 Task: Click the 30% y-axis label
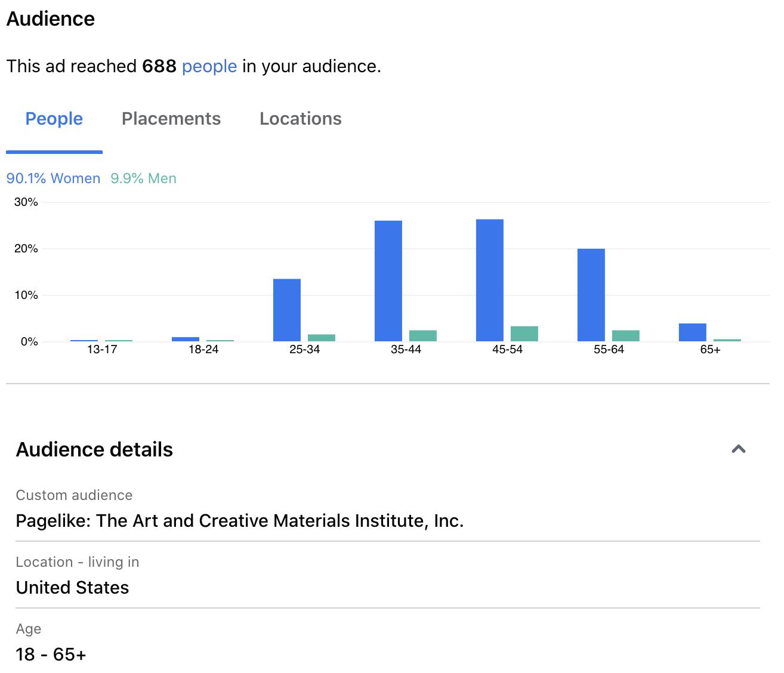coord(26,202)
